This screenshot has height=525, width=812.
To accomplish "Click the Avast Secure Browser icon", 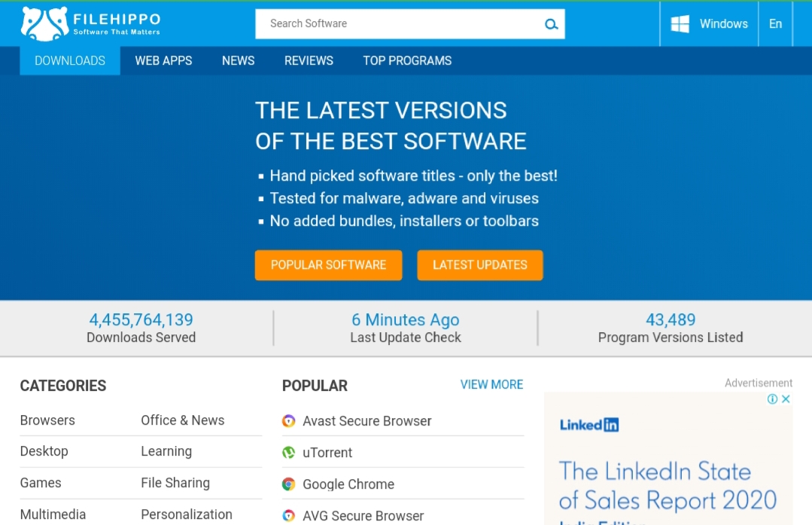I will [288, 421].
